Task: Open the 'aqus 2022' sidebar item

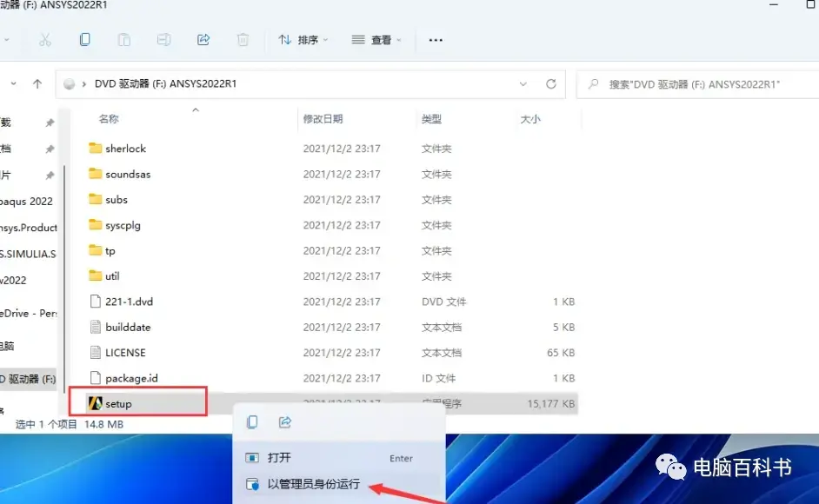Action: coord(27,202)
